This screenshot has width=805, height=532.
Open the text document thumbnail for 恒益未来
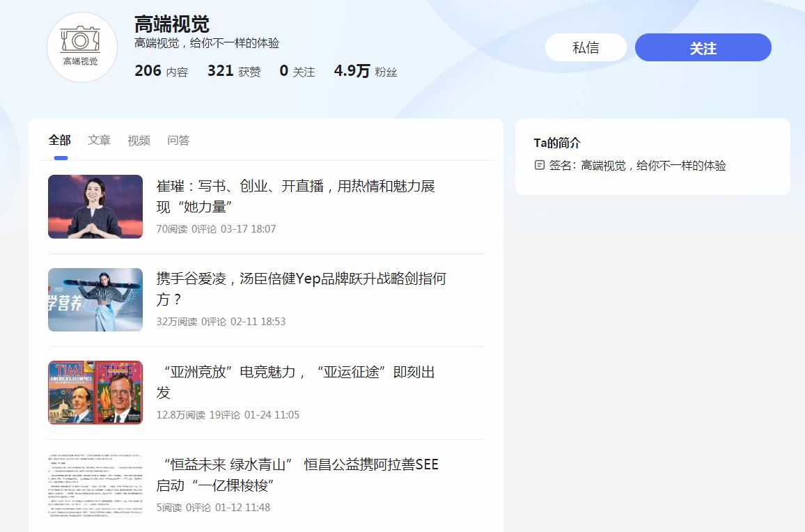[x=95, y=485]
